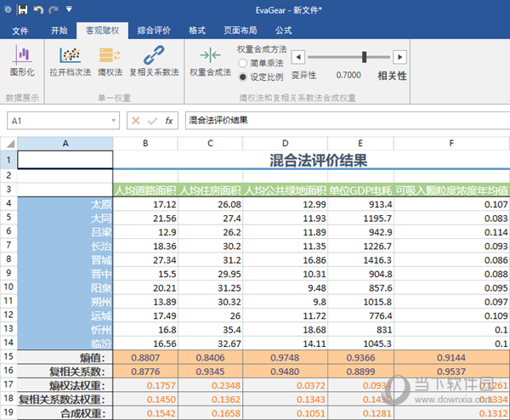Run the 拉开档次法 tool

pos(71,61)
